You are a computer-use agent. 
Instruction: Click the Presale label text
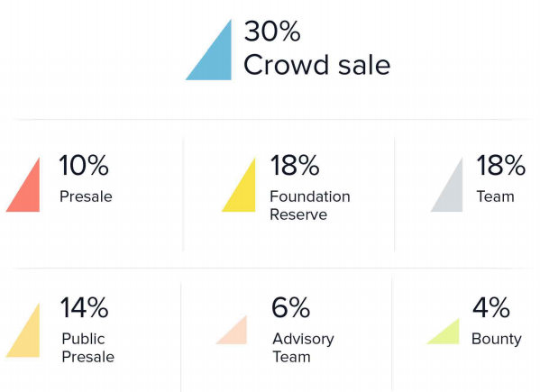click(x=86, y=196)
